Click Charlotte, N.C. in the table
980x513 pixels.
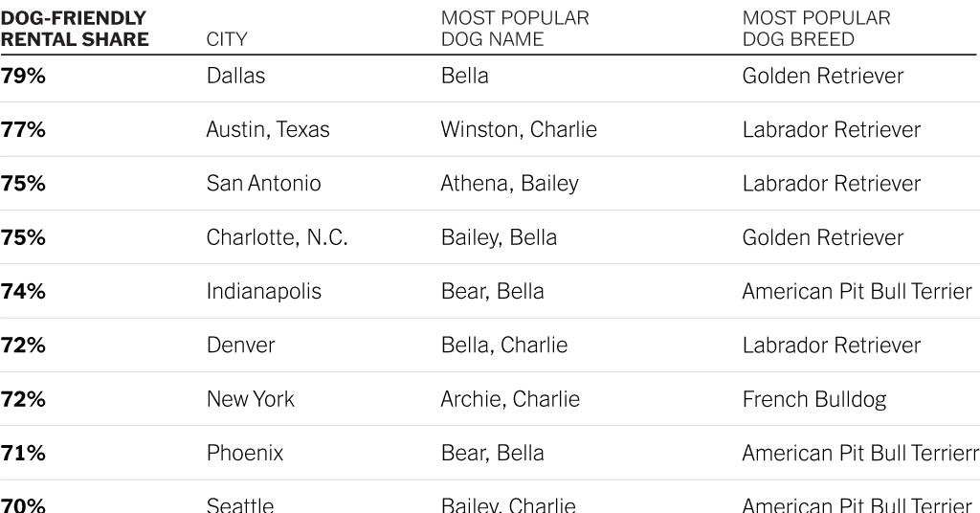[277, 237]
